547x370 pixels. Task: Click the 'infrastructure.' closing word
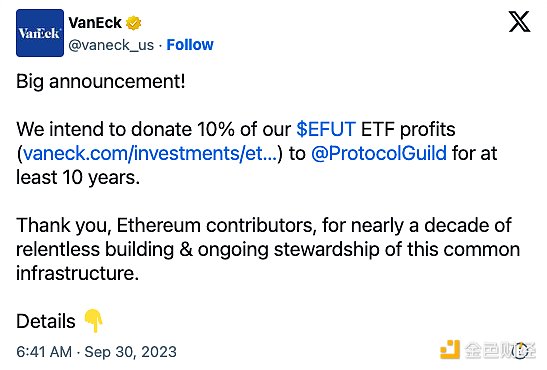pyautogui.click(x=77, y=273)
